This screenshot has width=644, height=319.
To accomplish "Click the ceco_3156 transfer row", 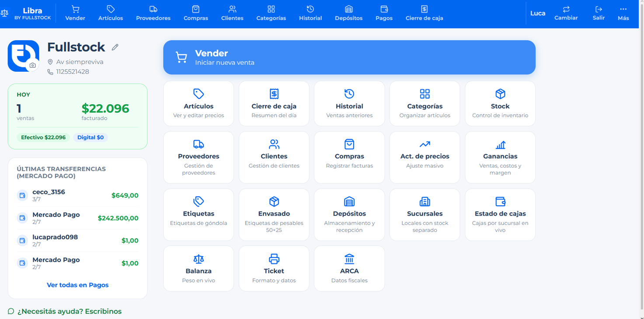I will click(77, 195).
